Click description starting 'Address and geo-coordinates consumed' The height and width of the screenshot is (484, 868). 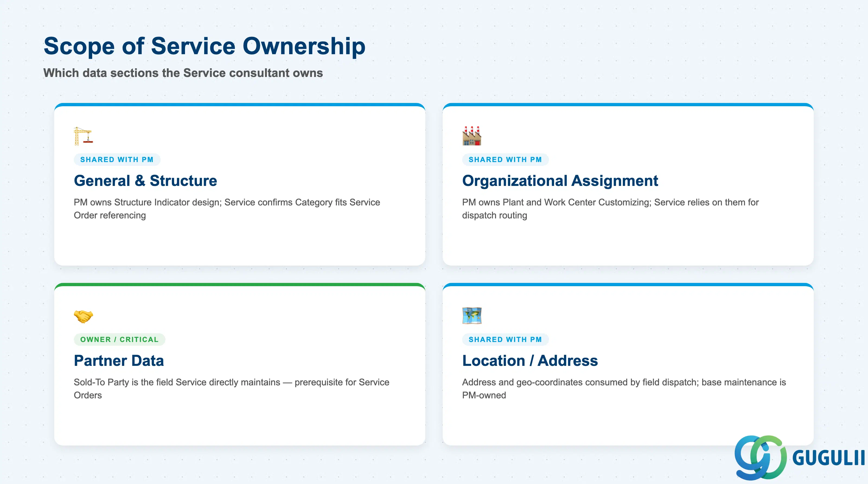(x=624, y=388)
